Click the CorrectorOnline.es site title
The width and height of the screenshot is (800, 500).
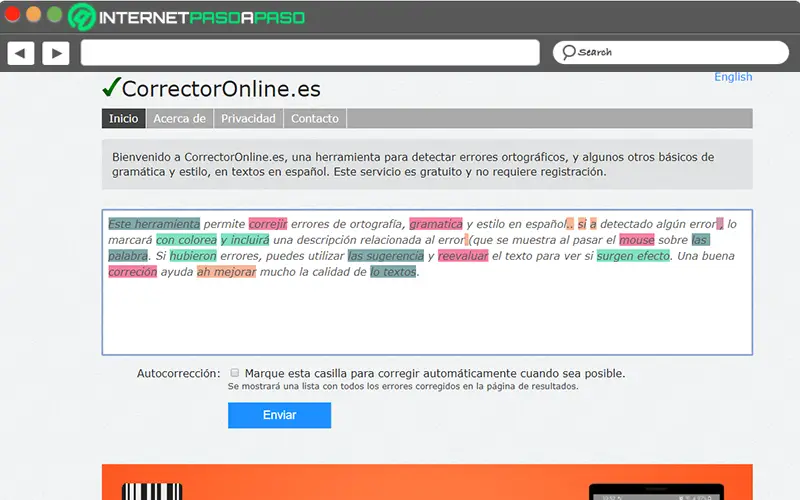click(221, 89)
